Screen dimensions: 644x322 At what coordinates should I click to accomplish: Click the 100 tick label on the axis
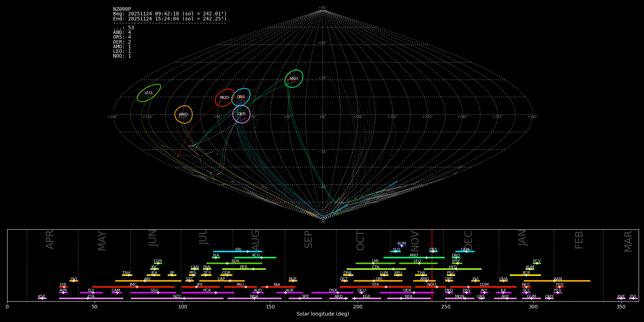[182, 307]
